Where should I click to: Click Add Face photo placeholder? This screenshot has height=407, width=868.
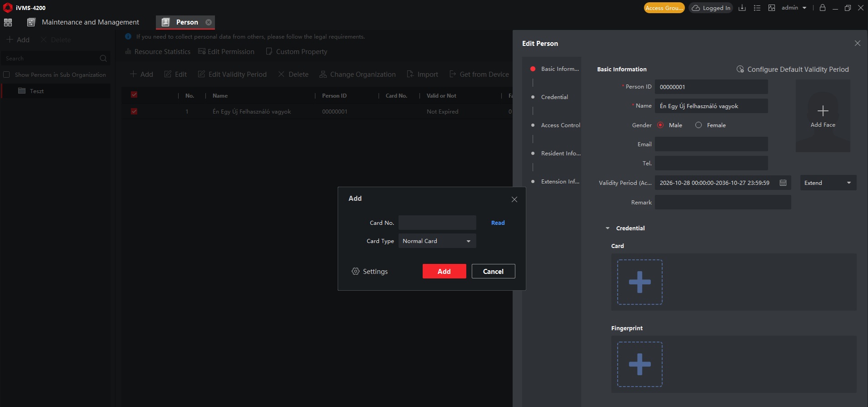823,116
